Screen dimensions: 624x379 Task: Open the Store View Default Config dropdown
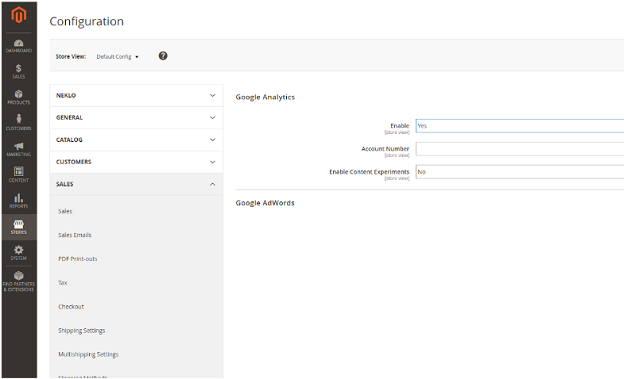(117, 57)
